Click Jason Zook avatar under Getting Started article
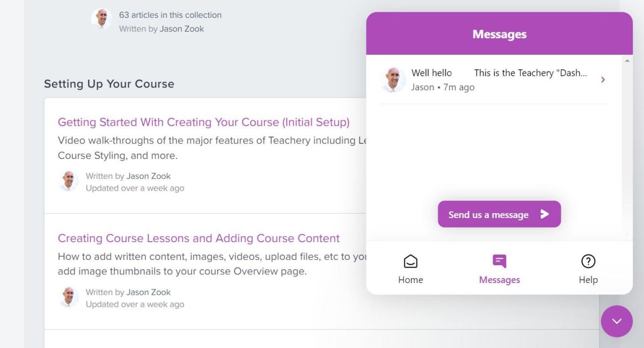This screenshot has height=348, width=644. click(68, 181)
